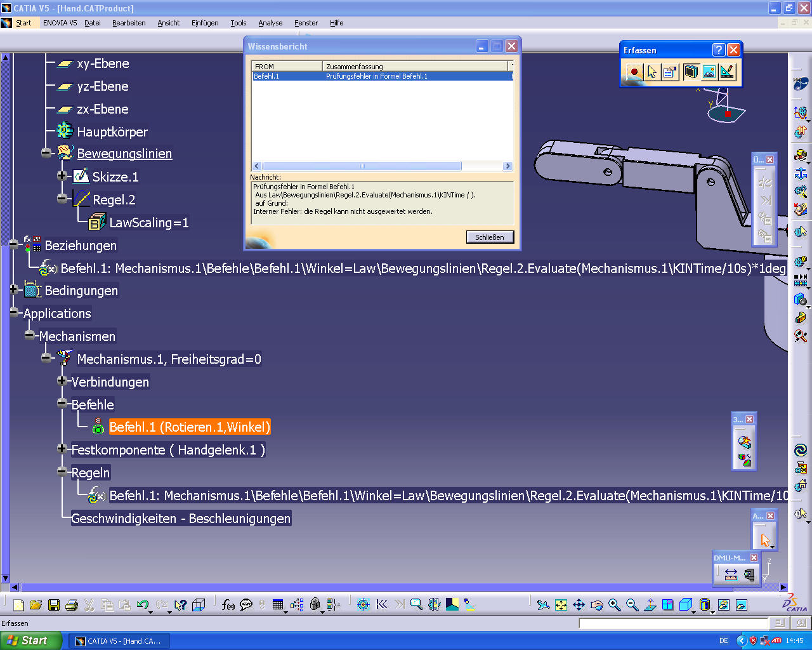Click the New document icon
Viewport: 812px width, 650px height.
[18, 605]
